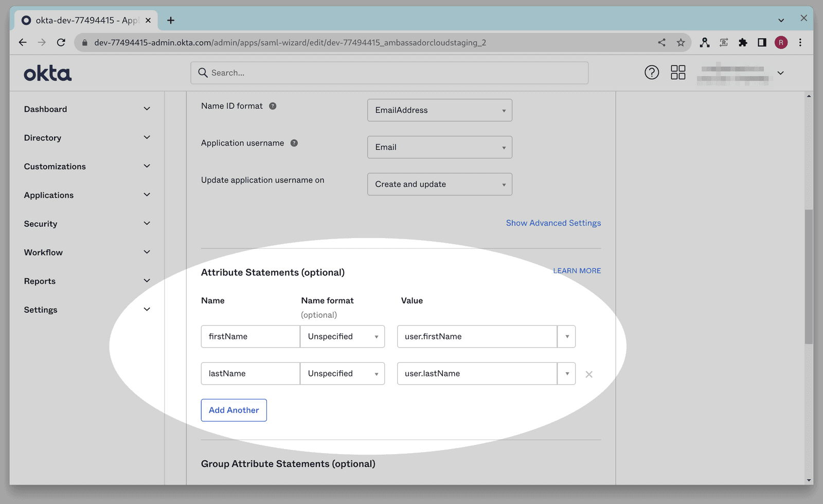Click the user.firstName value field
The width and height of the screenshot is (823, 504).
coord(477,336)
